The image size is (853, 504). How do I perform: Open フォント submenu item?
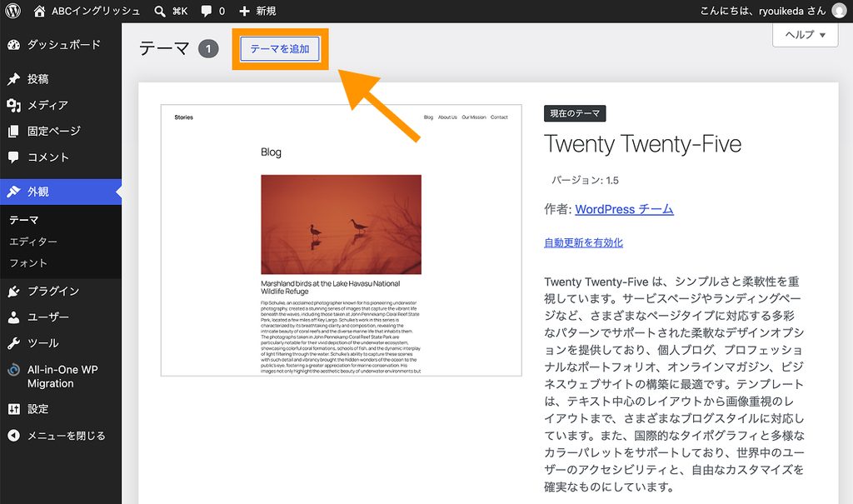point(28,263)
